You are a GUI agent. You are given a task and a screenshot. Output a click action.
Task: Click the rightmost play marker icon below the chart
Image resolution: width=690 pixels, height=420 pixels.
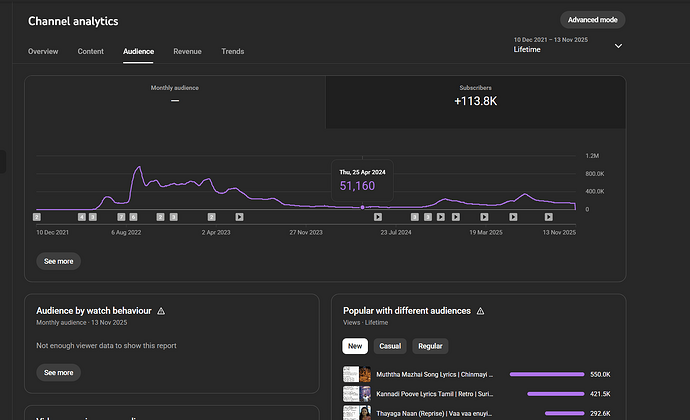tap(548, 216)
